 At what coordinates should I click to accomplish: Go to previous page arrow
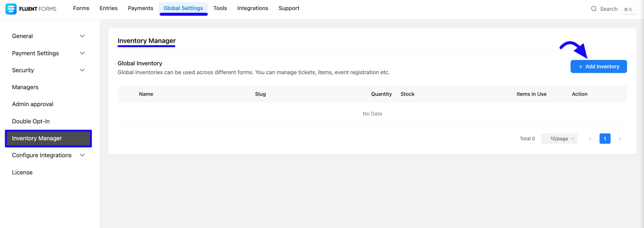tap(590, 139)
